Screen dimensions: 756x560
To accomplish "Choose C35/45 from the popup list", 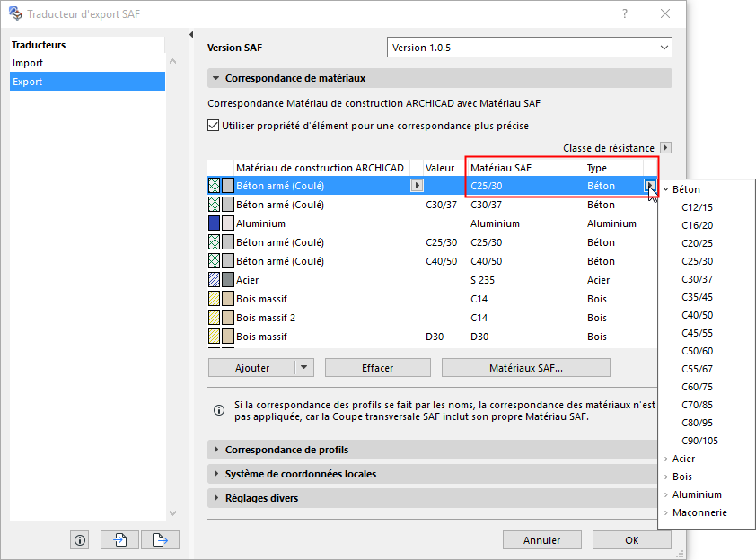I will tap(697, 297).
